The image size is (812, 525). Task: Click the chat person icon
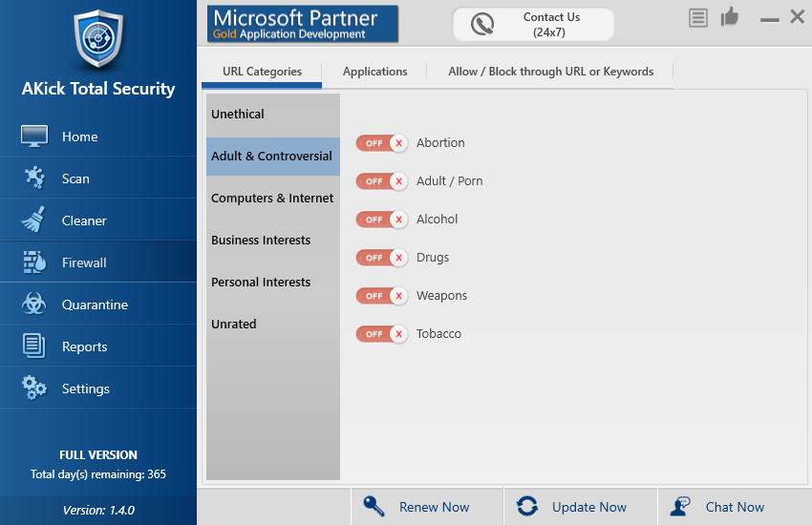680,506
